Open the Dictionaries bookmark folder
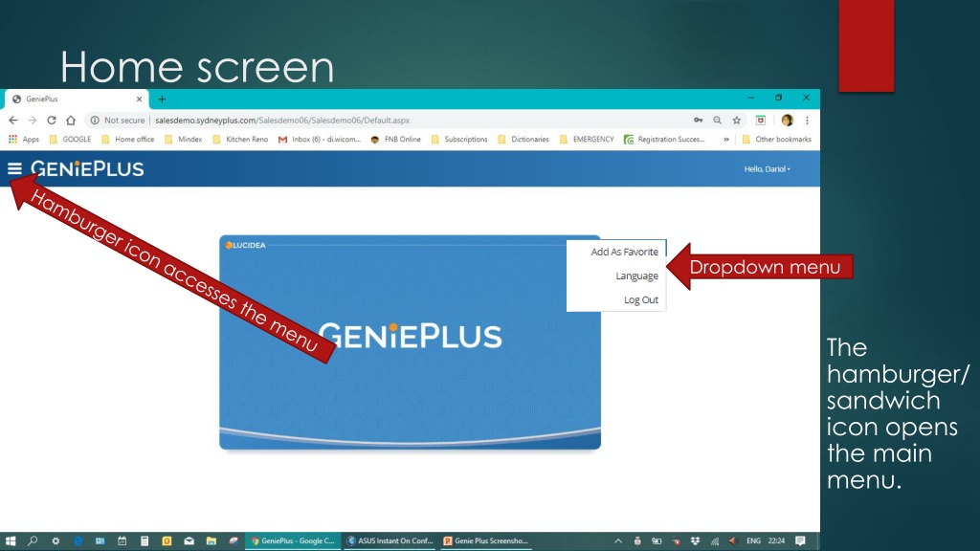Image resolution: width=980 pixels, height=551 pixels. (x=523, y=140)
